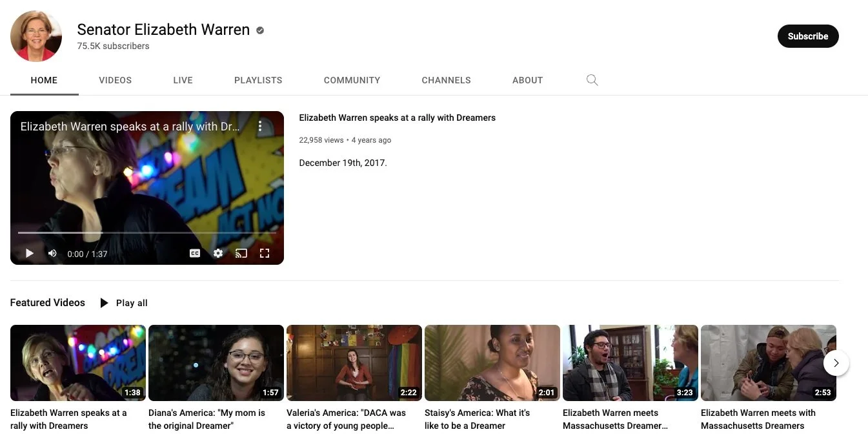Click the channel name Senator Elizabeth Warren

click(x=163, y=30)
